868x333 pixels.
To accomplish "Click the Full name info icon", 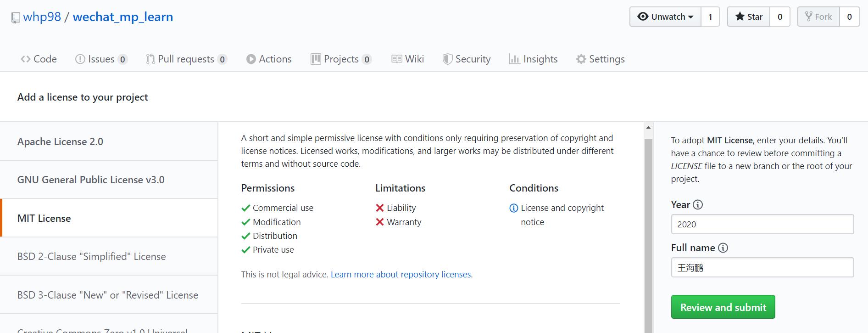I will click(723, 248).
